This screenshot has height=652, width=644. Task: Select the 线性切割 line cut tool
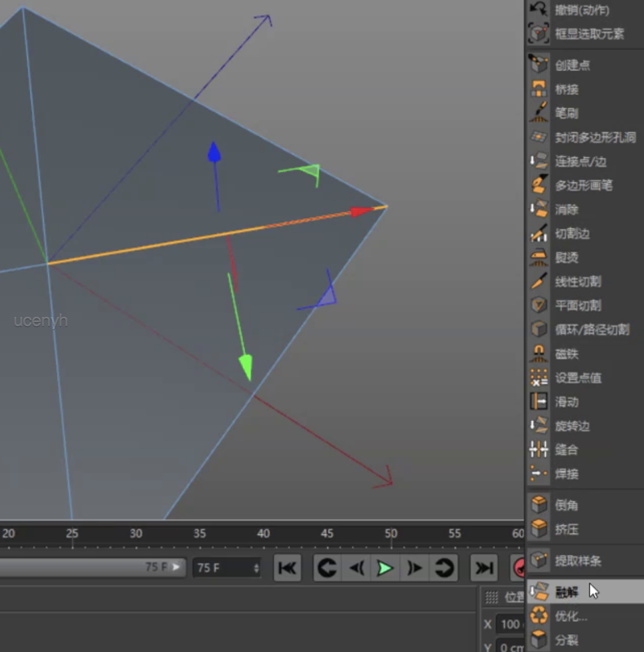point(585,281)
